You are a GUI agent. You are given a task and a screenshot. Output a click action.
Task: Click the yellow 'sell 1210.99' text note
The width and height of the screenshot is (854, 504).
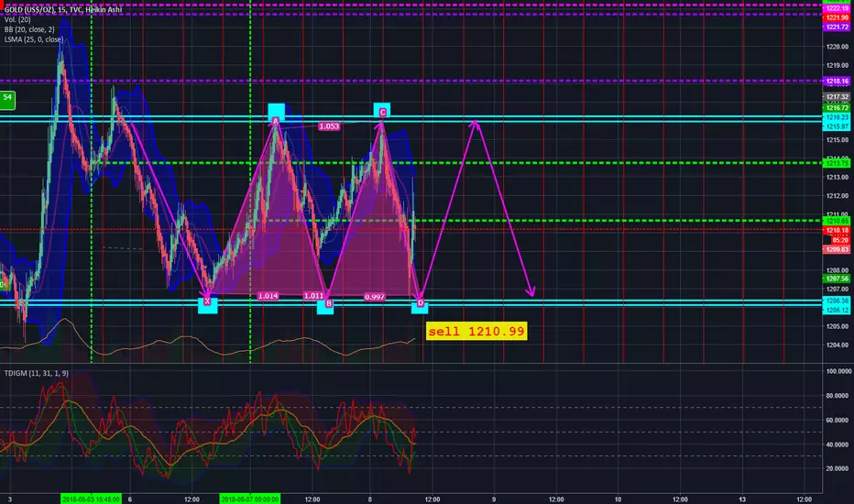coord(476,332)
